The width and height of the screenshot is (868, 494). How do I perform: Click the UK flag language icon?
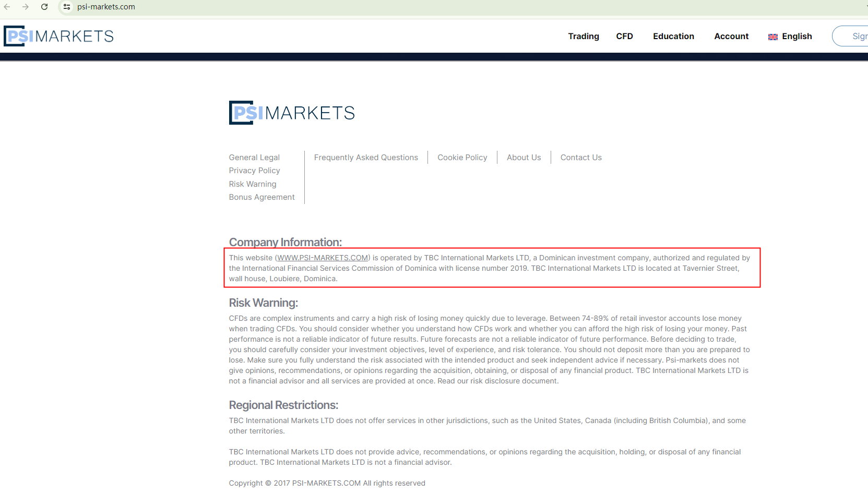(x=773, y=37)
